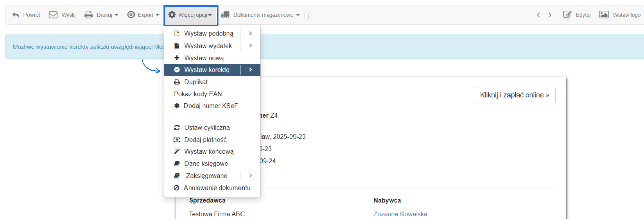Click the question mark help icon
Screen dimensions: 644x221
click(308, 16)
